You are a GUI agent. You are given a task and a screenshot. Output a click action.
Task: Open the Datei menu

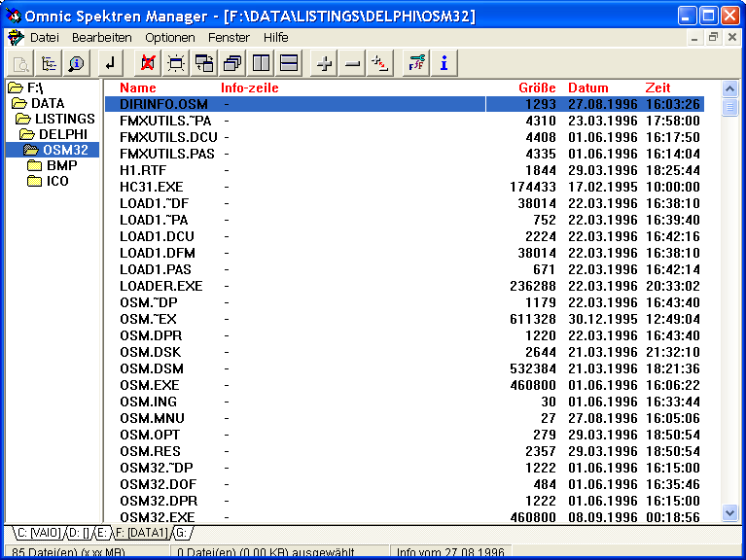click(44, 37)
